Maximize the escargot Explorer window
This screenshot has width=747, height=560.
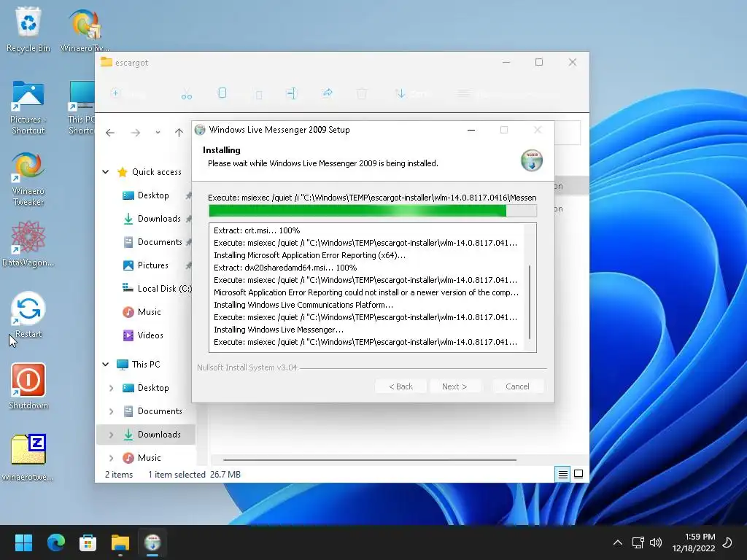point(539,63)
